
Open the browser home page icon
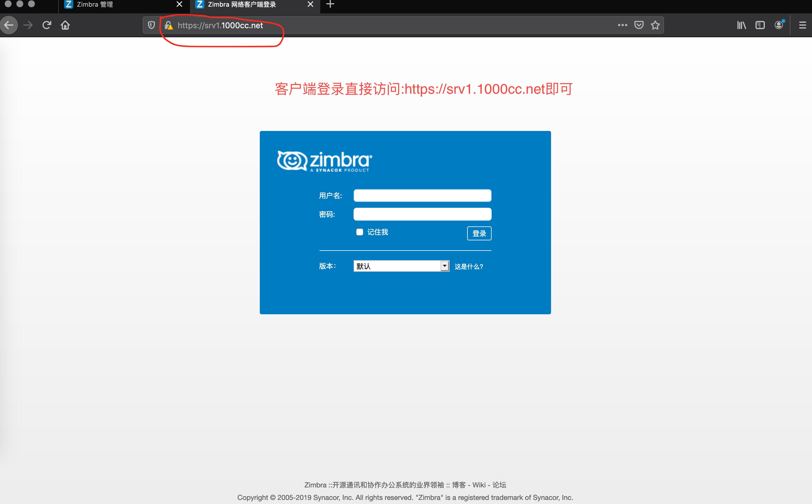click(66, 25)
